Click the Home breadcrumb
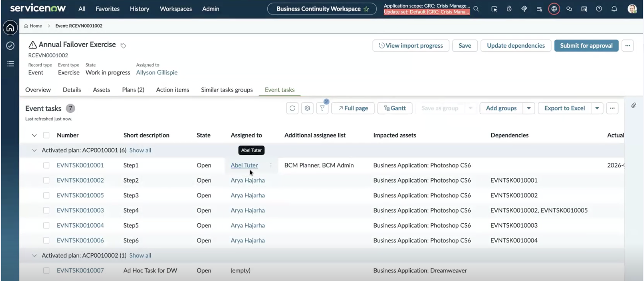 33,26
